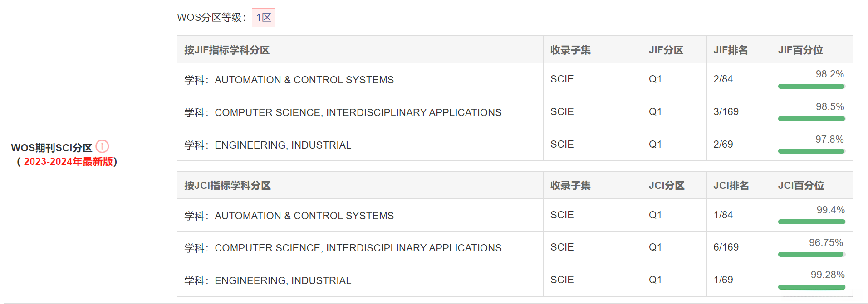Click the 98.5% JIF percentile progress bar

[x=811, y=119]
